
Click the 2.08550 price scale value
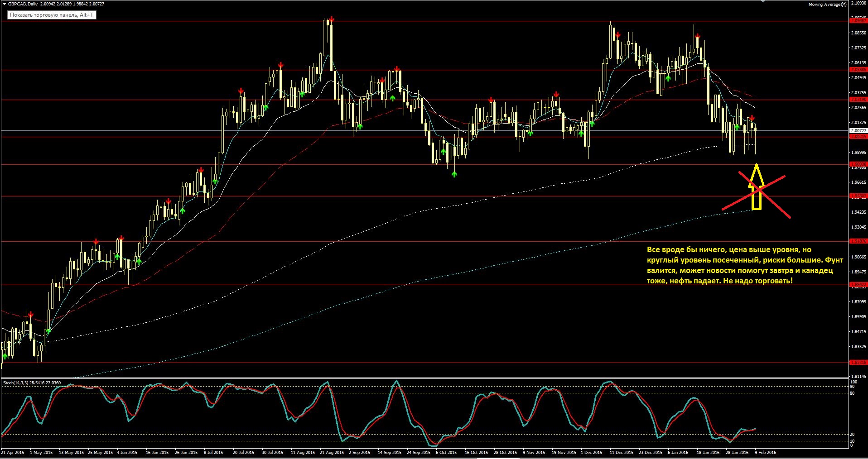coord(859,33)
